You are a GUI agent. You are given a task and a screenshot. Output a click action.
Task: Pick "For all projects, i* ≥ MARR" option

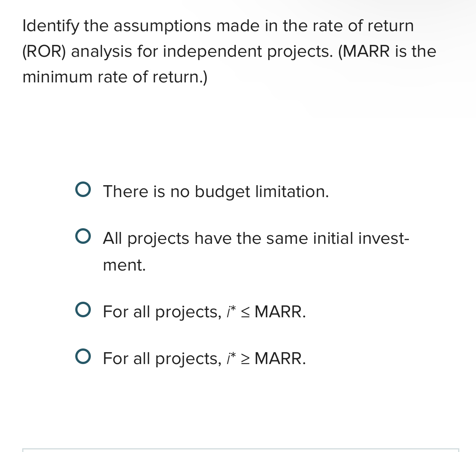(83, 356)
